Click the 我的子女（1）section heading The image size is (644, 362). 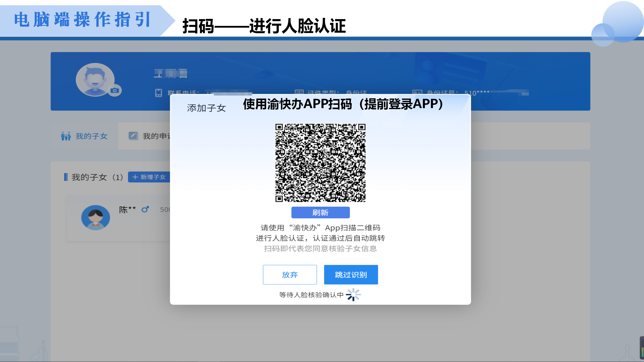point(97,177)
